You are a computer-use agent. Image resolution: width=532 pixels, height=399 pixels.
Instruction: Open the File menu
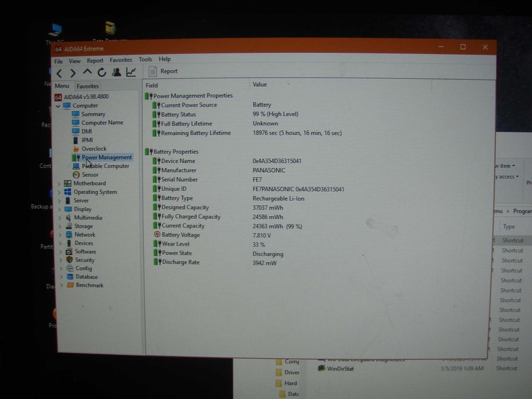pyautogui.click(x=58, y=62)
